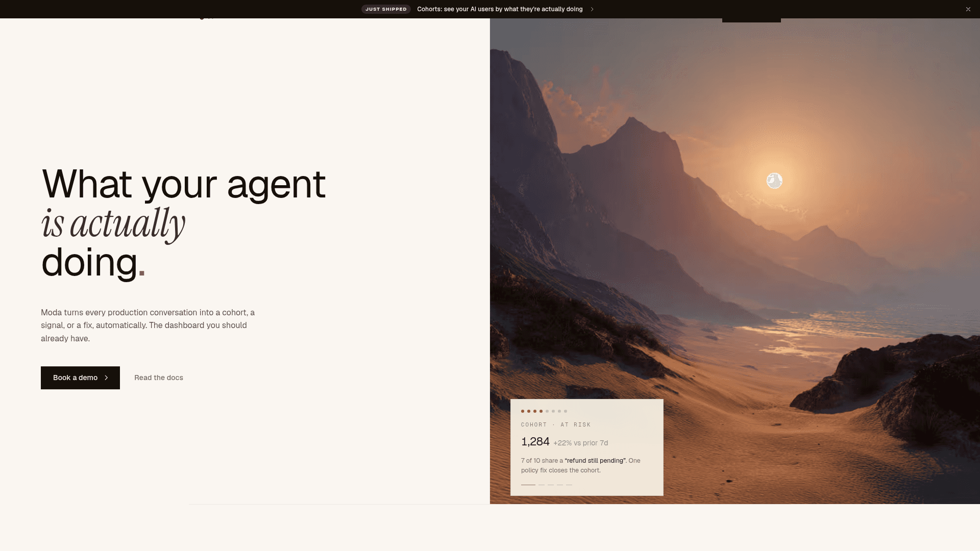Select the active first slide indicator dash
Viewport: 980px width, 551px height.
click(x=528, y=485)
